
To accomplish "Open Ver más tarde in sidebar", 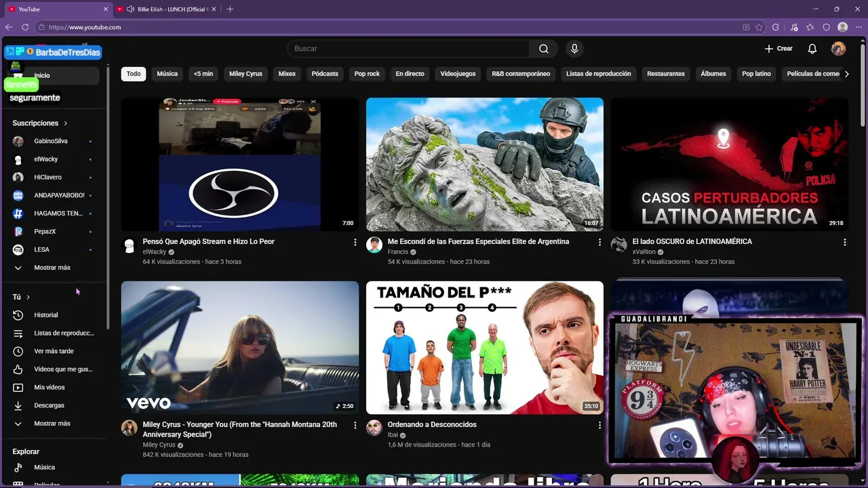I will [54, 351].
